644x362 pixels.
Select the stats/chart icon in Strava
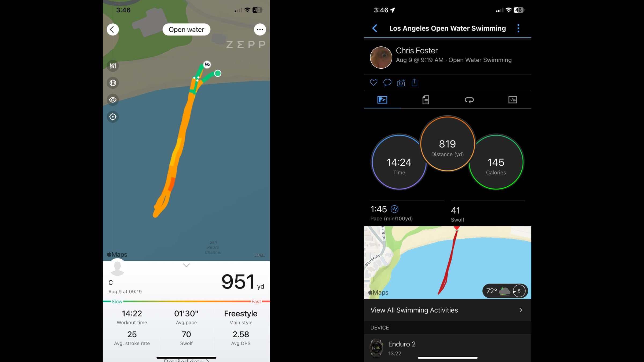512,99
